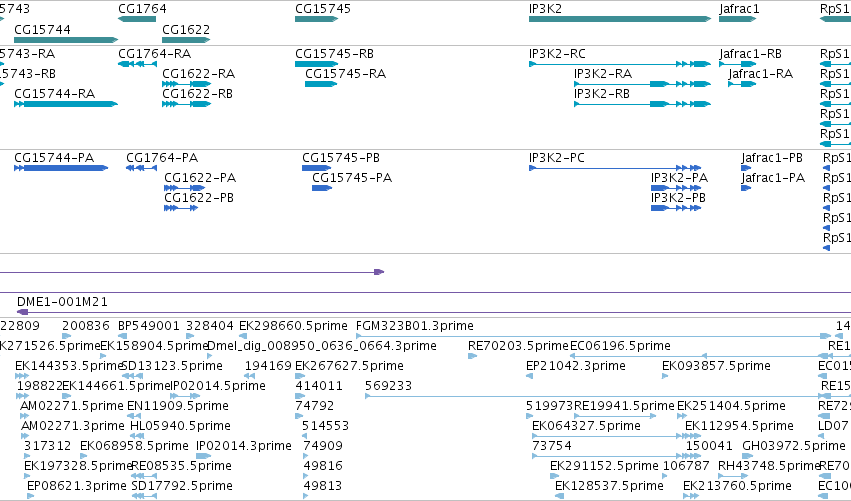
Task: Select the Jafrac1-PB protein label
Action: pos(772,158)
